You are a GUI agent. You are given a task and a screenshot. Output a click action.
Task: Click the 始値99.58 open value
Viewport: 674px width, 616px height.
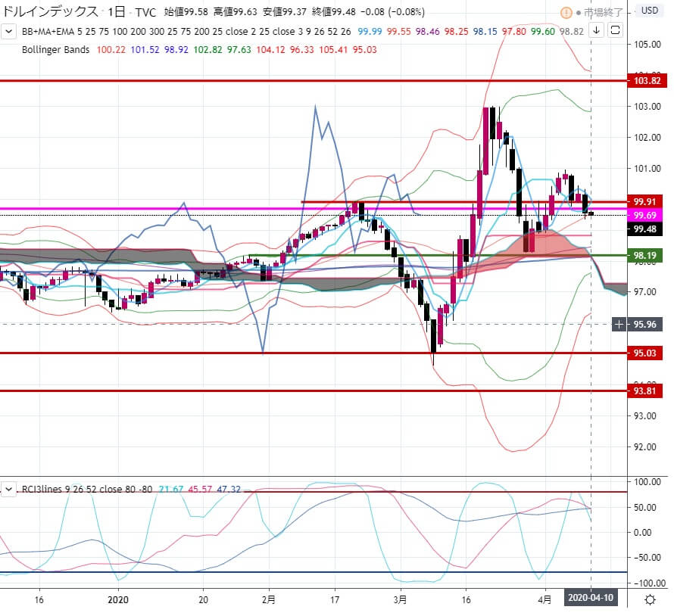[x=186, y=12]
